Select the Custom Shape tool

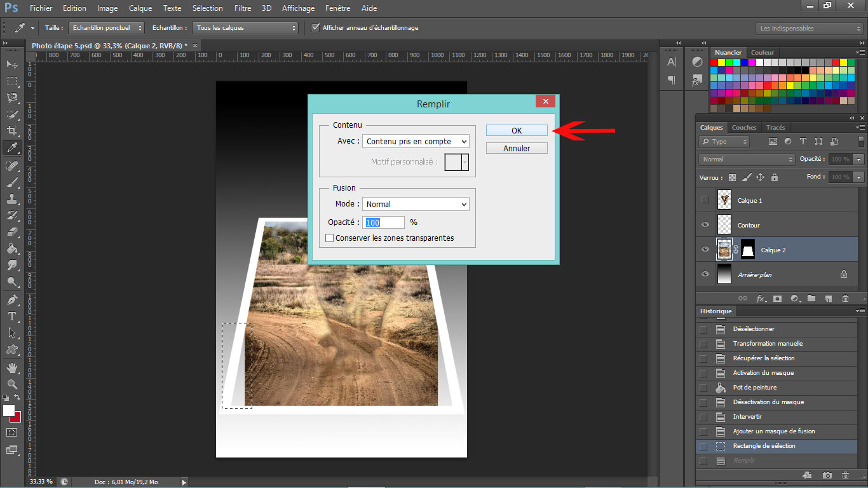pyautogui.click(x=12, y=349)
